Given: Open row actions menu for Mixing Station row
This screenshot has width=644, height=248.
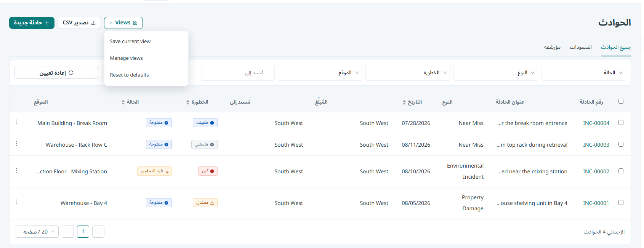Looking at the screenshot, I should [17, 171].
